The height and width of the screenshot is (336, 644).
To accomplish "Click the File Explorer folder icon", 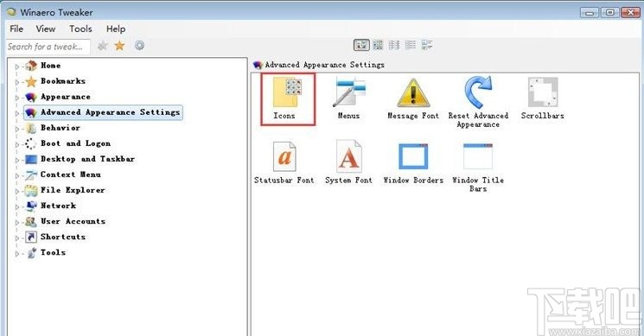I will coord(31,190).
